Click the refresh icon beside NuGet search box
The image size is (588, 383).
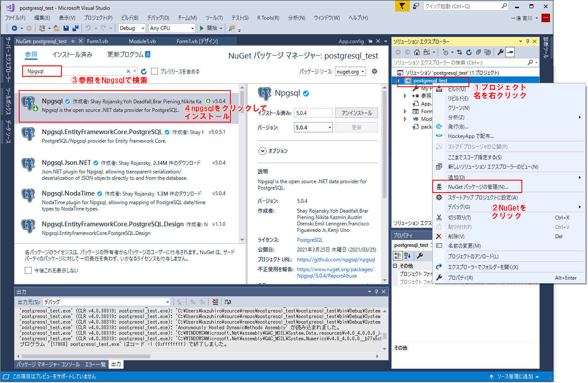(144, 71)
